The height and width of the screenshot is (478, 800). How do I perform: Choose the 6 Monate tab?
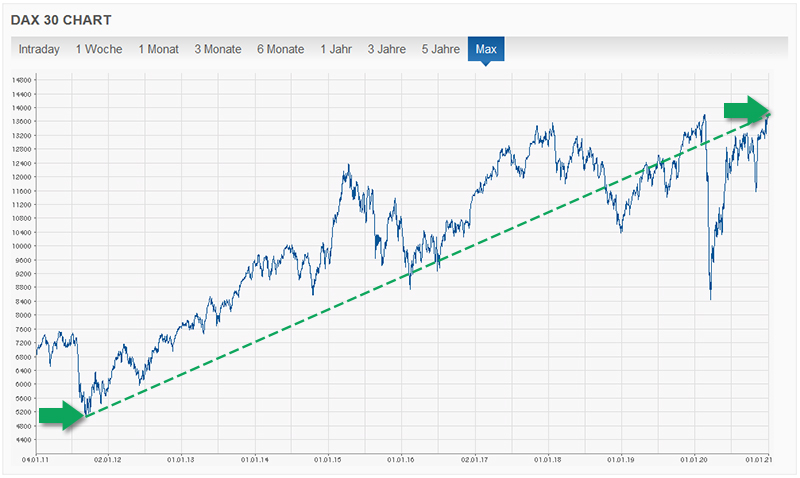coord(280,49)
